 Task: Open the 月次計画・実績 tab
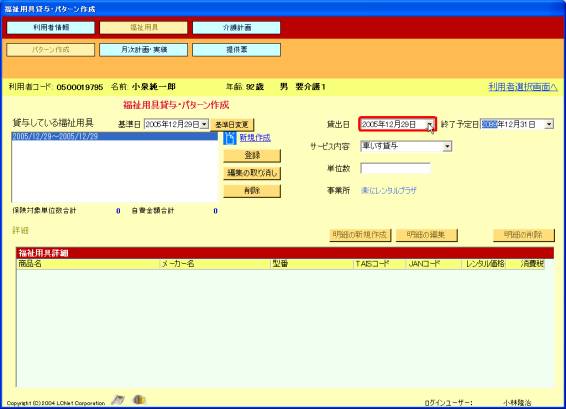coord(144,50)
